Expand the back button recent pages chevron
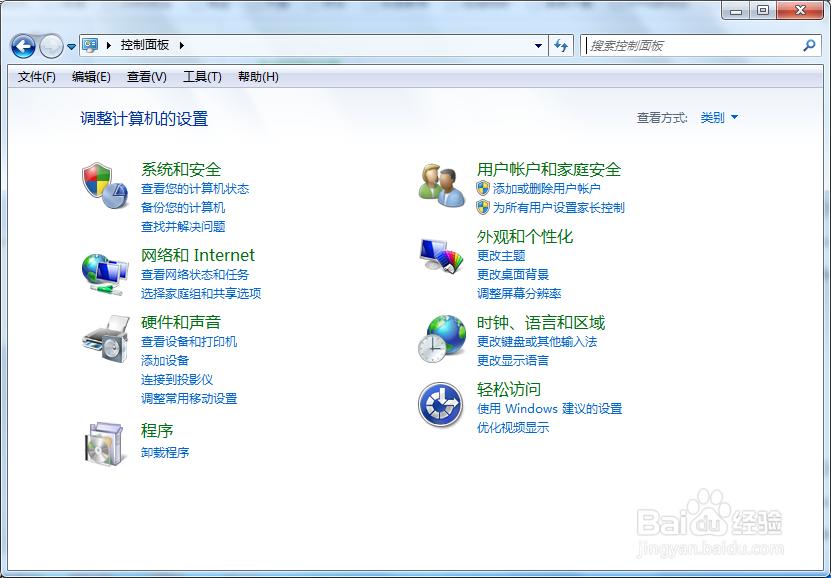The image size is (831, 578). pyautogui.click(x=69, y=46)
